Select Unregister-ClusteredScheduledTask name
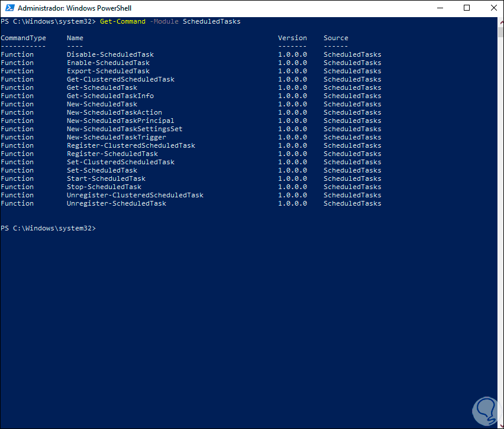This screenshot has width=504, height=429. [x=135, y=195]
